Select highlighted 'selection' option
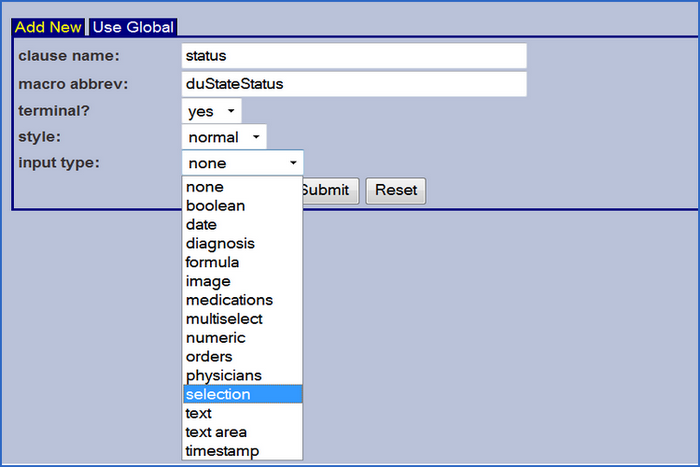The width and height of the screenshot is (700, 467). point(242,394)
